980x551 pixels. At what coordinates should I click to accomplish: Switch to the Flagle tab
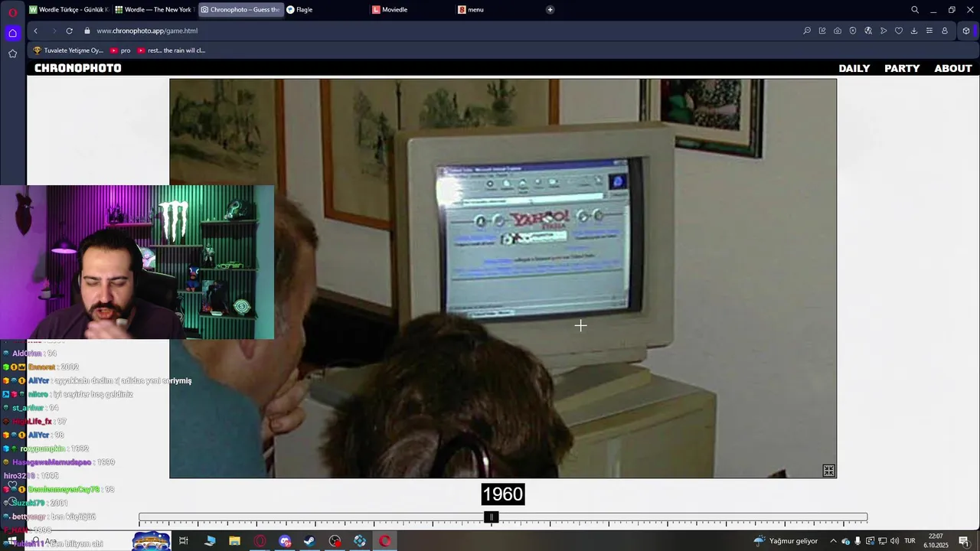[326, 10]
